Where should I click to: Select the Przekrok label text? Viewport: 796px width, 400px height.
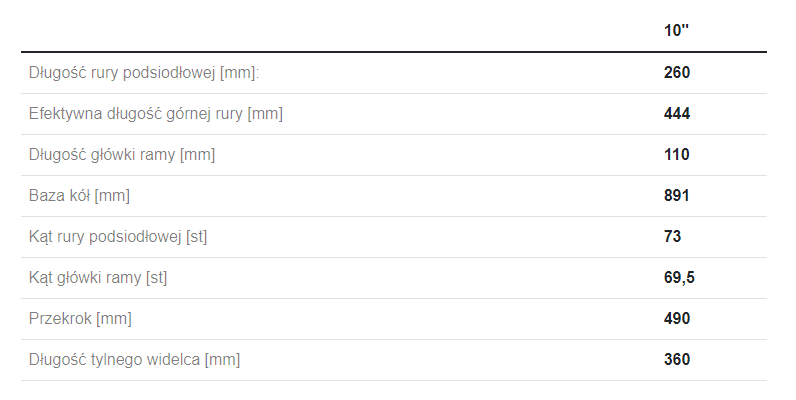[60, 319]
